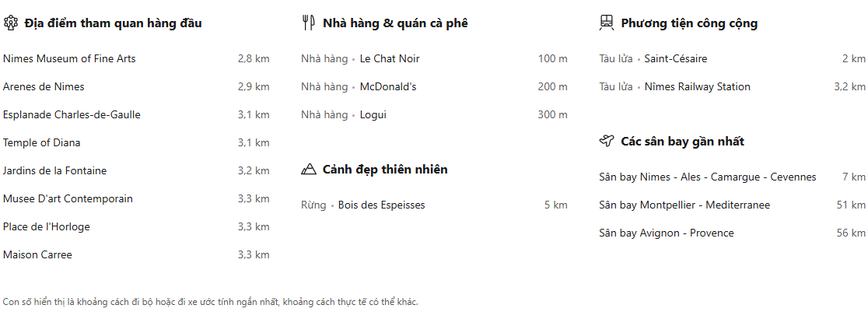Click the public transport train icon

click(607, 23)
